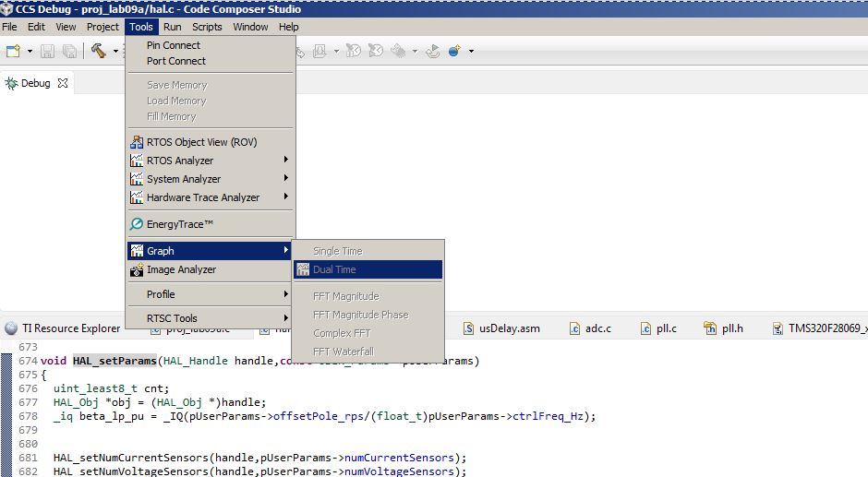Select Single Time graph option
This screenshot has height=477, width=868.
click(368, 251)
